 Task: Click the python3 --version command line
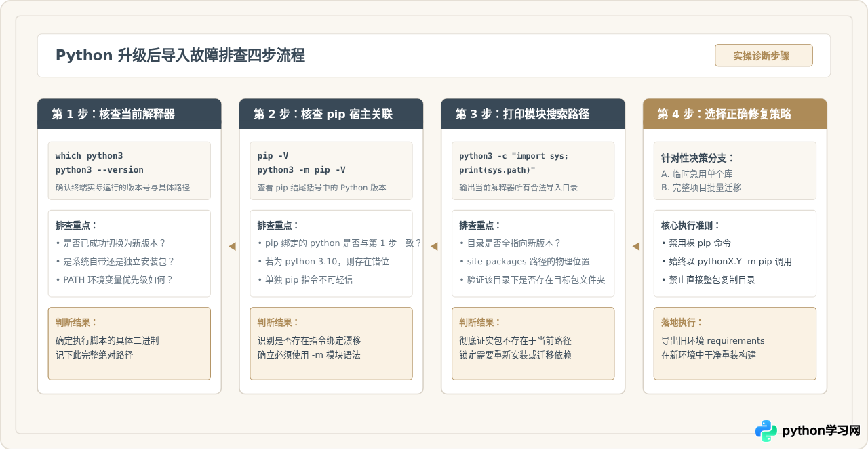pos(100,170)
